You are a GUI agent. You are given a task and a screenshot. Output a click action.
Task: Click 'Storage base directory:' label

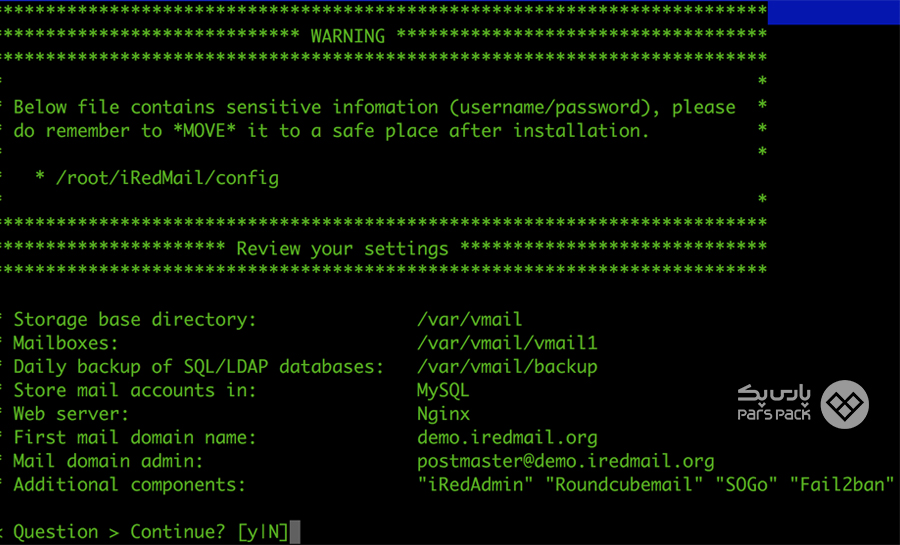coord(135,320)
